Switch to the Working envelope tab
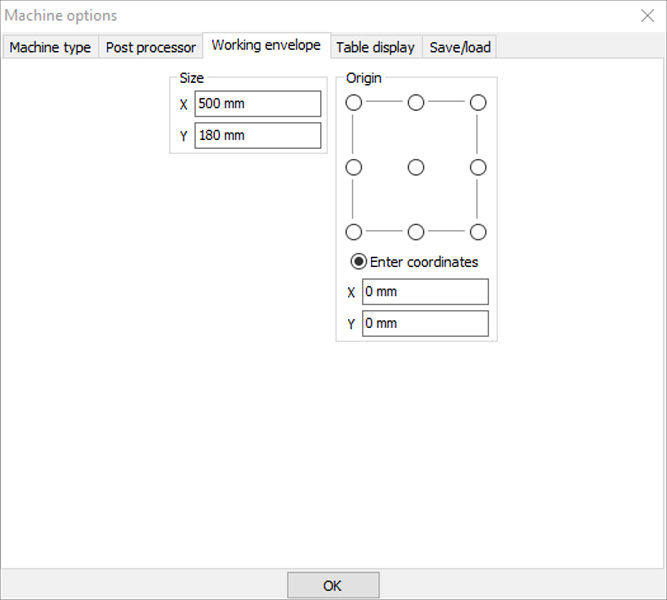The image size is (667, 600). point(266,46)
